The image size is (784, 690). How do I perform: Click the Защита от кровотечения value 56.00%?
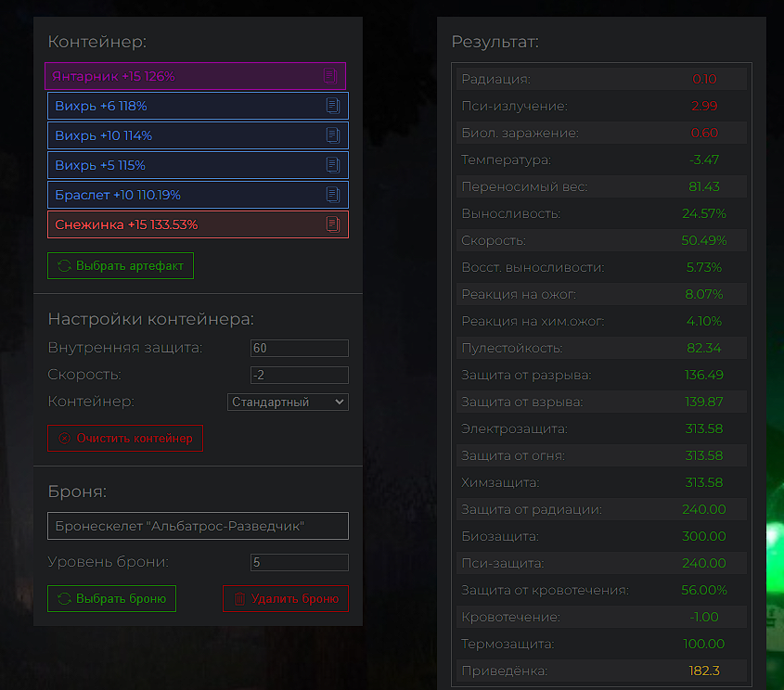[x=704, y=590]
